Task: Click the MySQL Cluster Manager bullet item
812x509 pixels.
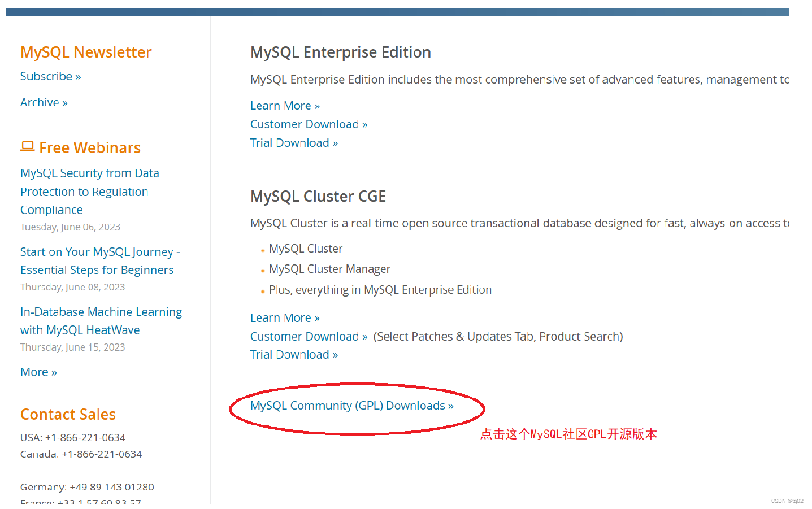Action: pos(329,269)
